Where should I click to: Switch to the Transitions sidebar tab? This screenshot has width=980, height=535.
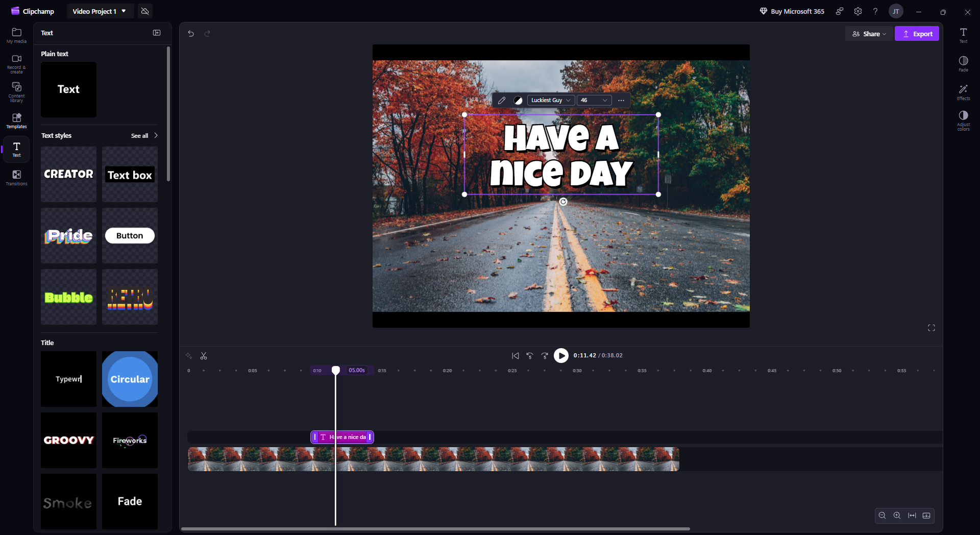pyautogui.click(x=16, y=178)
